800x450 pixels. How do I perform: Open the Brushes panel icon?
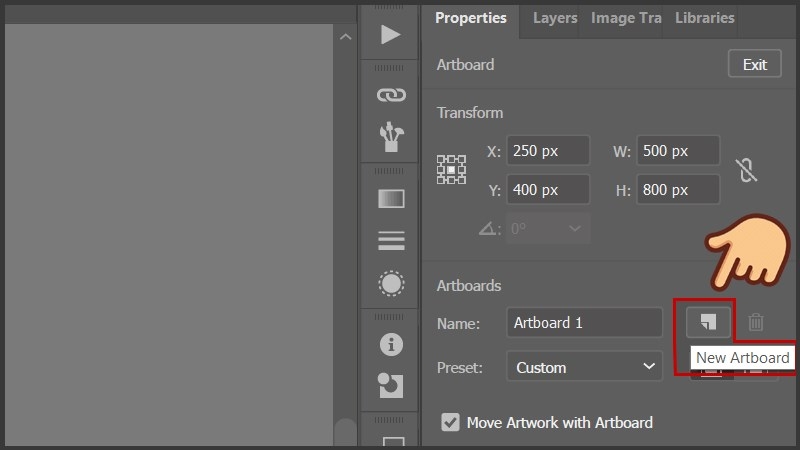coord(390,138)
